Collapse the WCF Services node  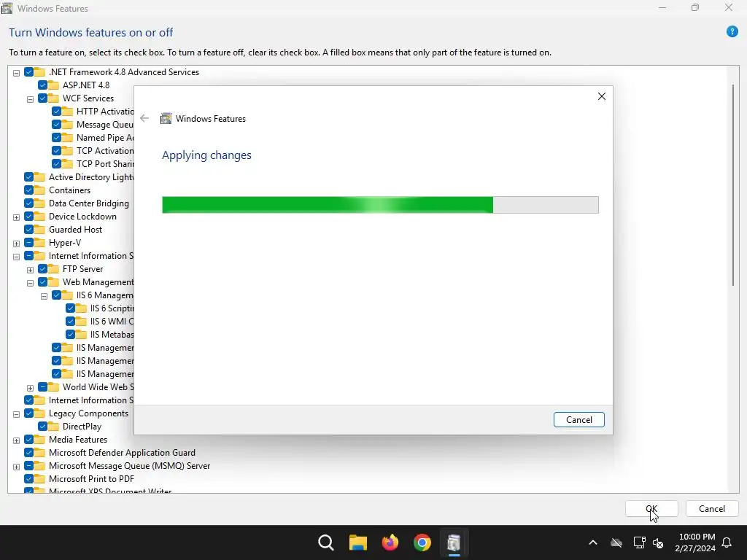click(x=30, y=99)
